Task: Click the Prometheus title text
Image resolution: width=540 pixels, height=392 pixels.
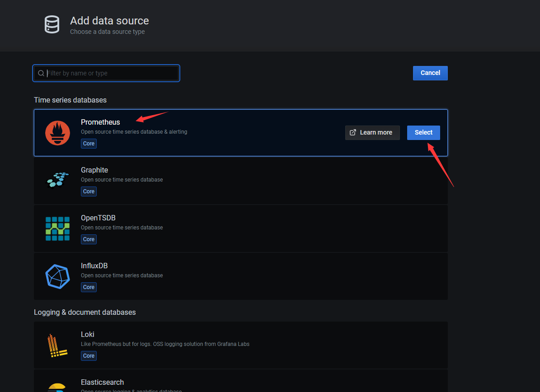Action: pos(100,122)
